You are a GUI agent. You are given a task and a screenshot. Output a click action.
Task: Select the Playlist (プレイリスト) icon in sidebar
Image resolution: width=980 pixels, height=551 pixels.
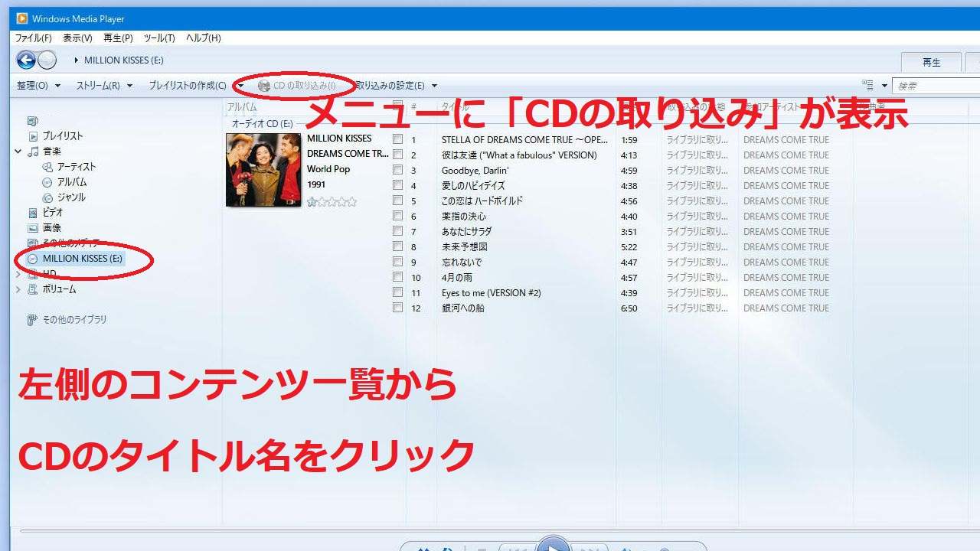tap(33, 136)
